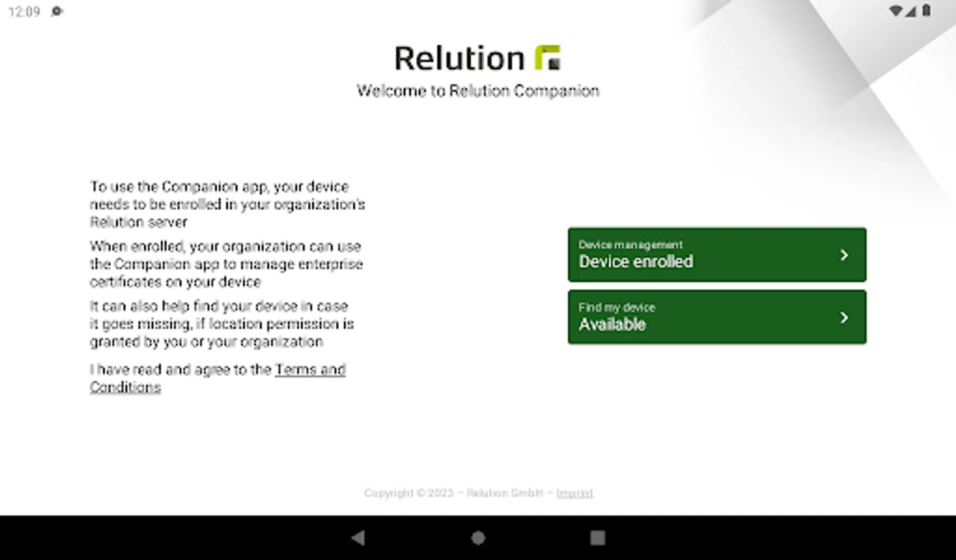Image resolution: width=956 pixels, height=560 pixels.
Task: Expand the chevron on the Device enrolled card
Action: coord(844,255)
